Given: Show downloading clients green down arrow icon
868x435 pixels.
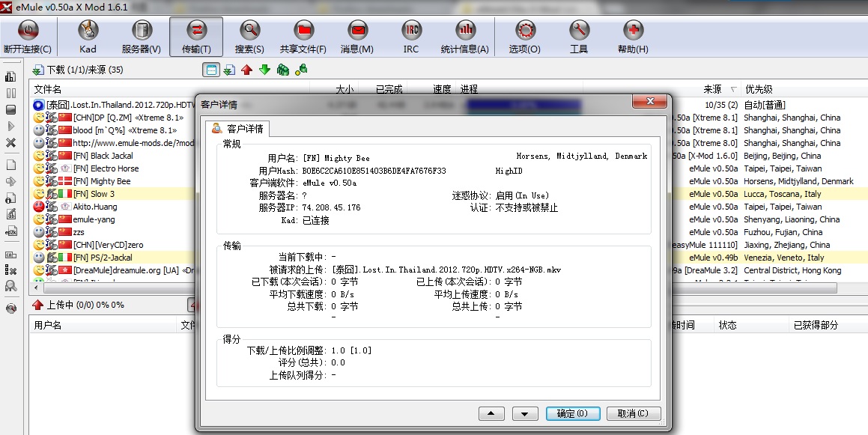Looking at the screenshot, I should point(264,70).
